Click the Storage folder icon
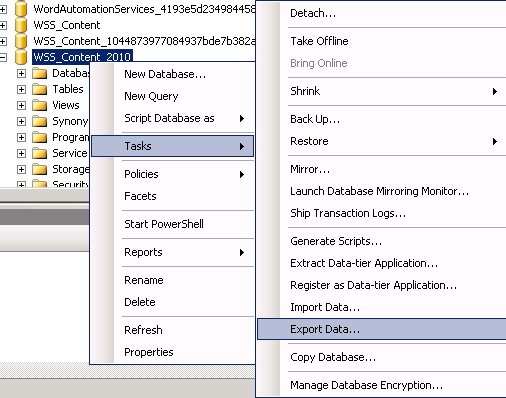The height and width of the screenshot is (398, 506). [x=40, y=169]
